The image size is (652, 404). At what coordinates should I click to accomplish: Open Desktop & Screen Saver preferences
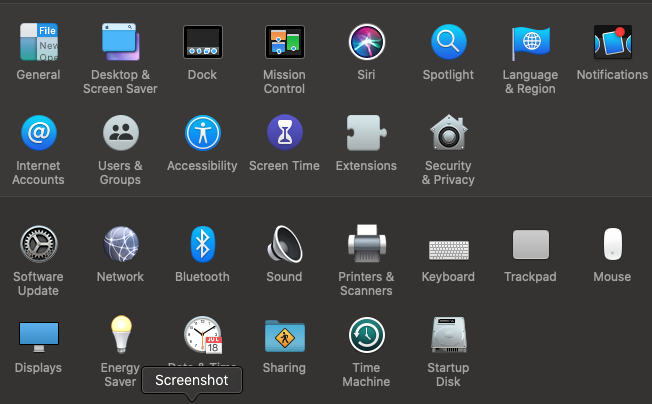(x=121, y=42)
